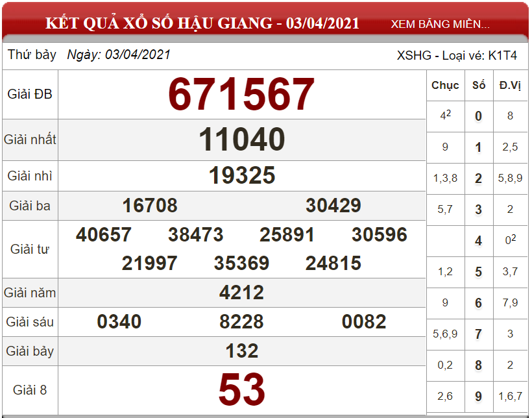Click the Chục cell showing '2,6'

point(445,396)
